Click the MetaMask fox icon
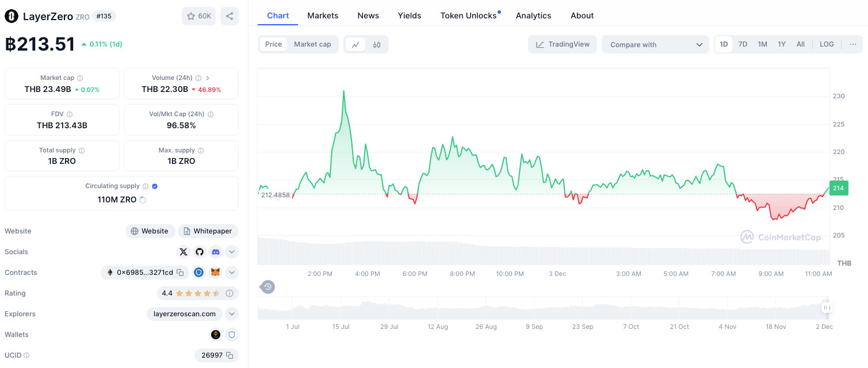Screen dimensions: 868x368 click(215, 273)
